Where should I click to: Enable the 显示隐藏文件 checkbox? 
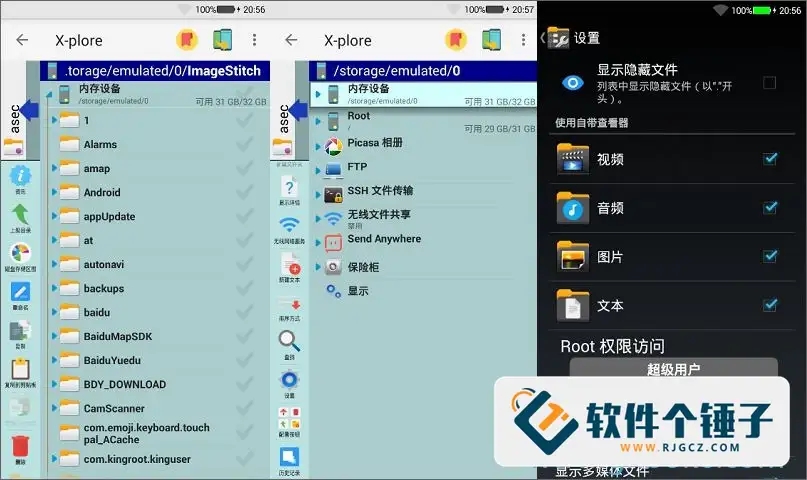[x=769, y=82]
